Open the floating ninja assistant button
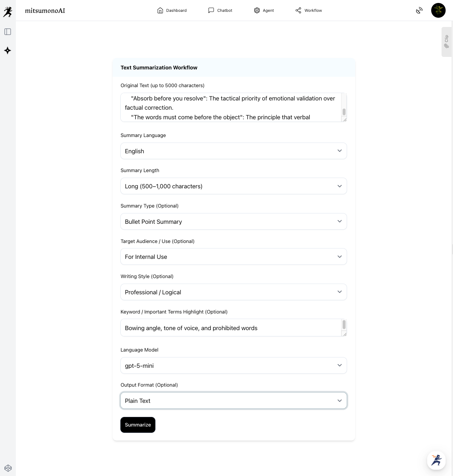The height and width of the screenshot is (476, 453). point(436,460)
